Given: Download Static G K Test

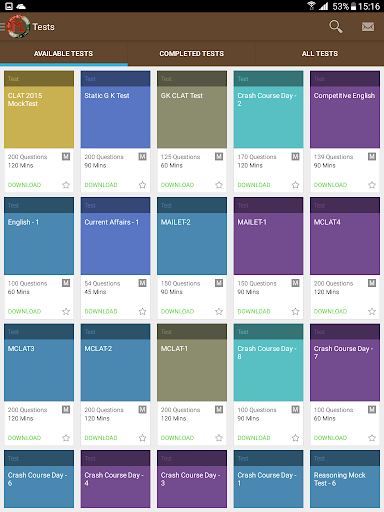Looking at the screenshot, I should [101, 185].
